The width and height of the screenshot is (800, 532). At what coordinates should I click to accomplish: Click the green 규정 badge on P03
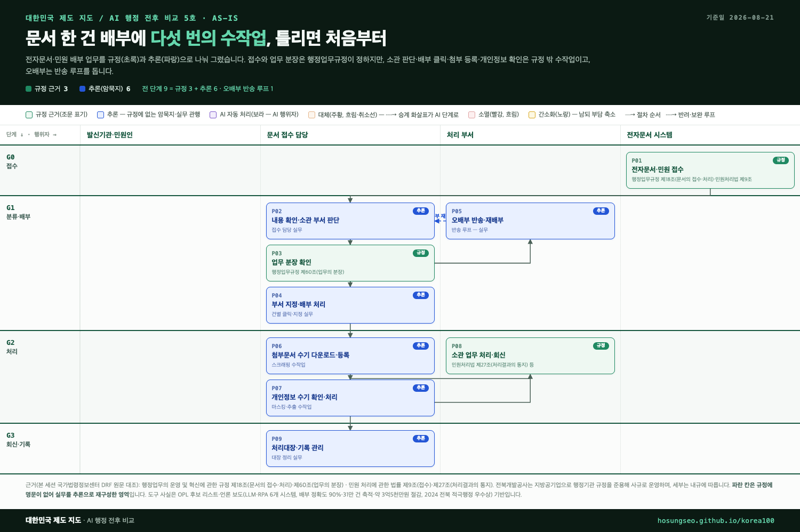coord(421,253)
